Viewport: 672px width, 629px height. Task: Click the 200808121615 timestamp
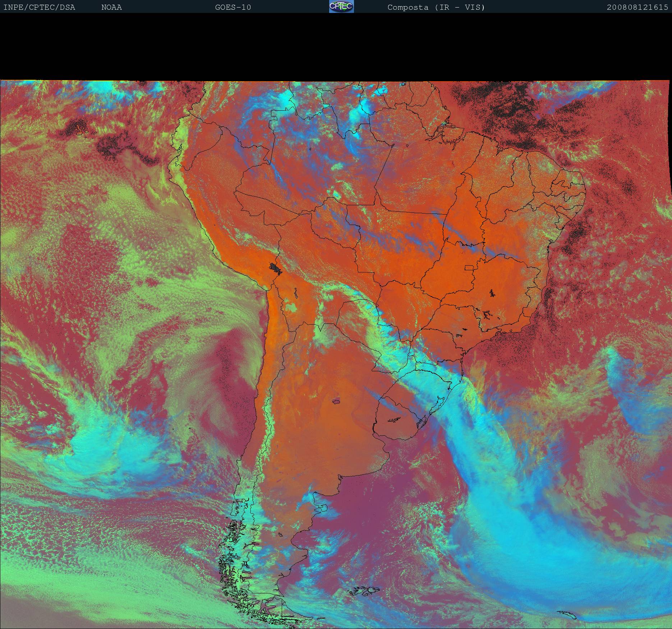point(637,7)
